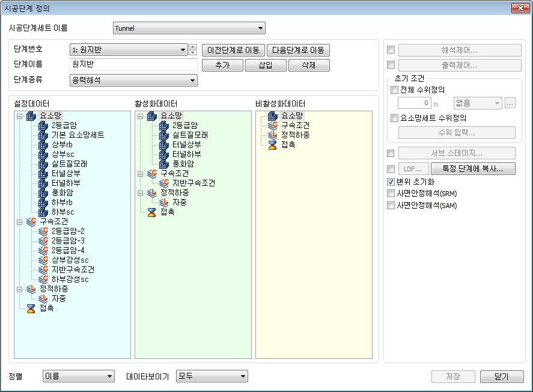Open 단계종류 응력해석 dropdown
533x392 pixels.
pos(133,80)
